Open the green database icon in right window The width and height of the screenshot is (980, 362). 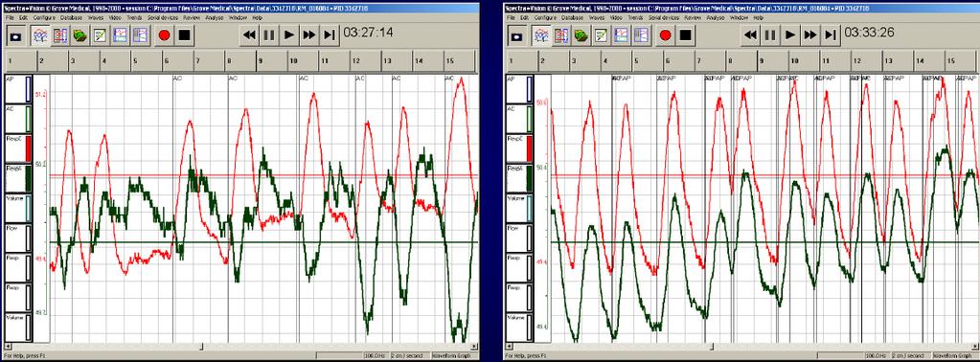point(581,35)
